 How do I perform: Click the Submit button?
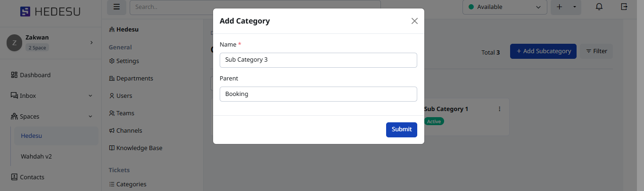click(x=401, y=129)
